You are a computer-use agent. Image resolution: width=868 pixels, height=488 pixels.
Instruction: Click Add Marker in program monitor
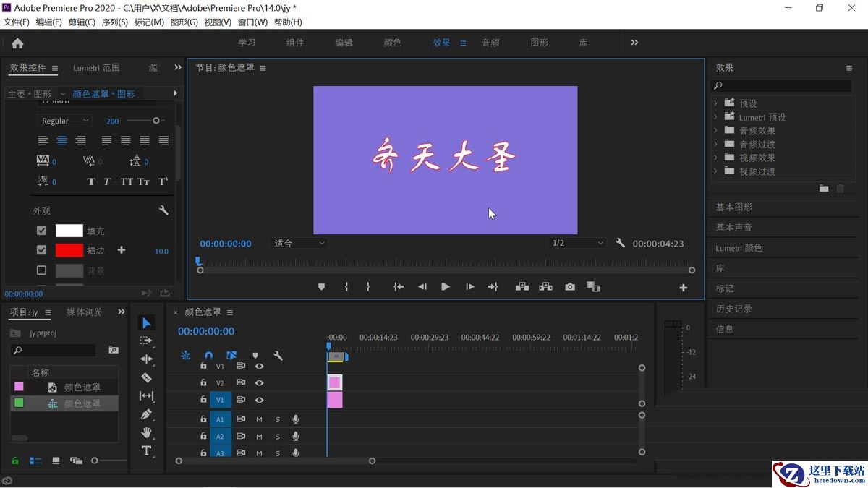321,287
